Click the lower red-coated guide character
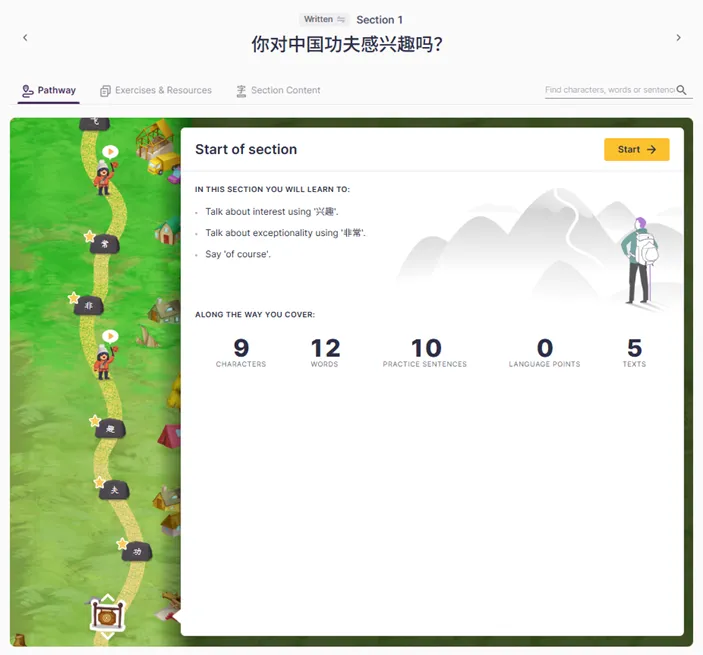Viewport: 703px width, 655px height. coord(105,362)
